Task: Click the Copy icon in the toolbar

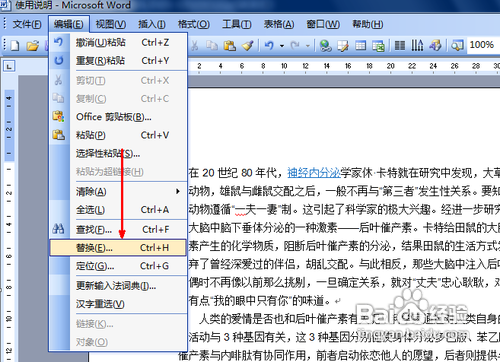Action: click(x=212, y=45)
